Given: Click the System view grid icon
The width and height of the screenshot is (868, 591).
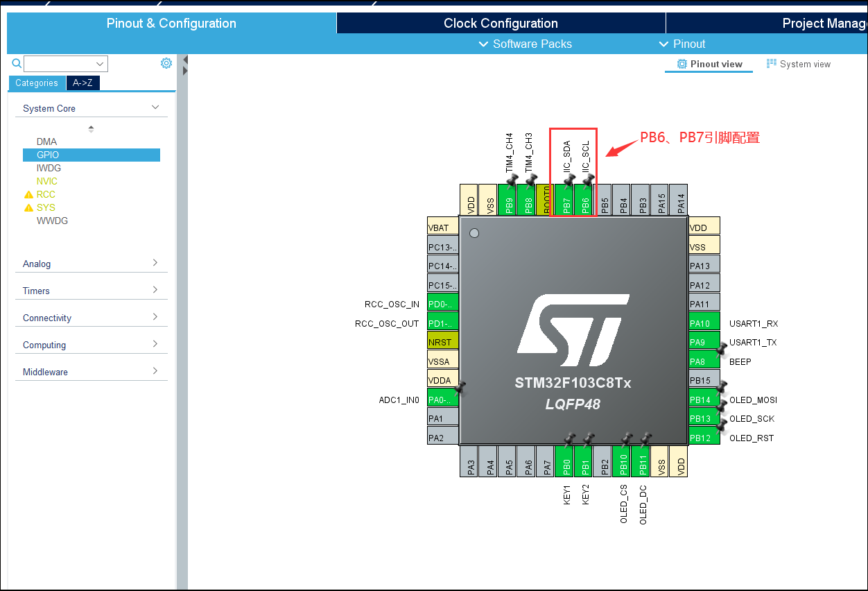Looking at the screenshot, I should 771,64.
